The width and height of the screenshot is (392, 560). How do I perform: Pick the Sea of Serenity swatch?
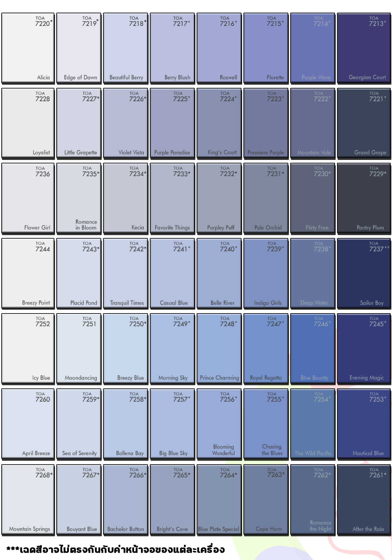pos(79,424)
